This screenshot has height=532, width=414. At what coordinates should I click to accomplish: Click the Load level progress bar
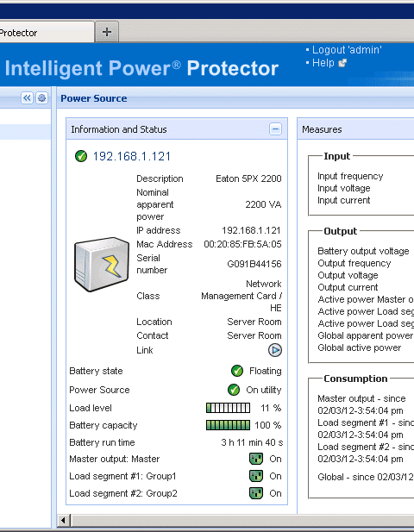pyautogui.click(x=228, y=408)
